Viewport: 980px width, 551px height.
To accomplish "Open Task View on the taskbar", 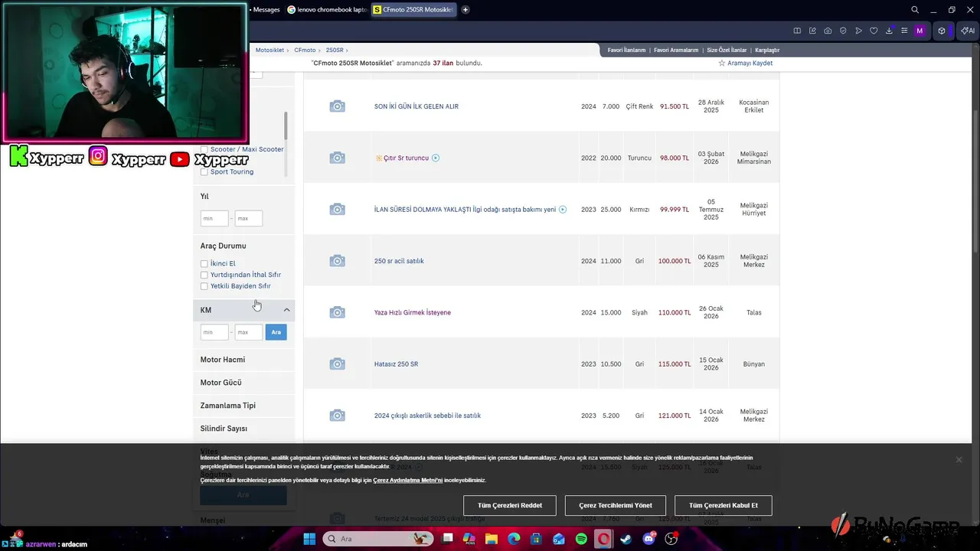I will [x=448, y=539].
